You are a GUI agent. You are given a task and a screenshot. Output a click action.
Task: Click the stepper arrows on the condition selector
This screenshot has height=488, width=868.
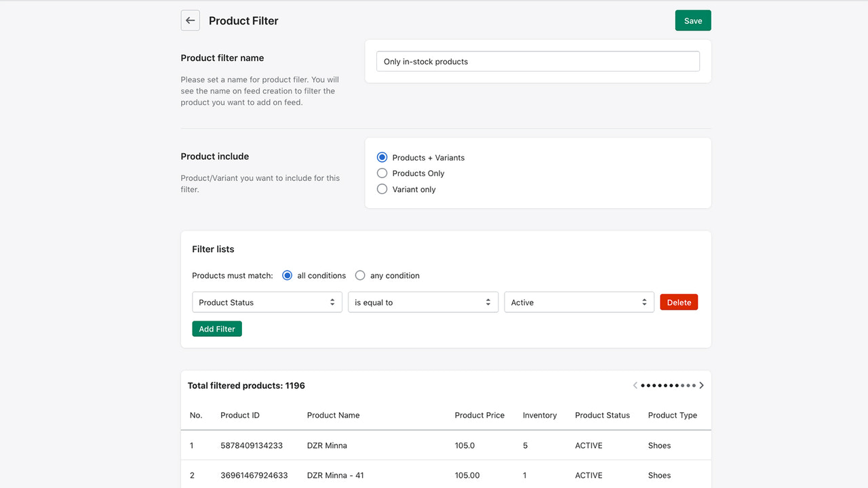click(x=487, y=302)
